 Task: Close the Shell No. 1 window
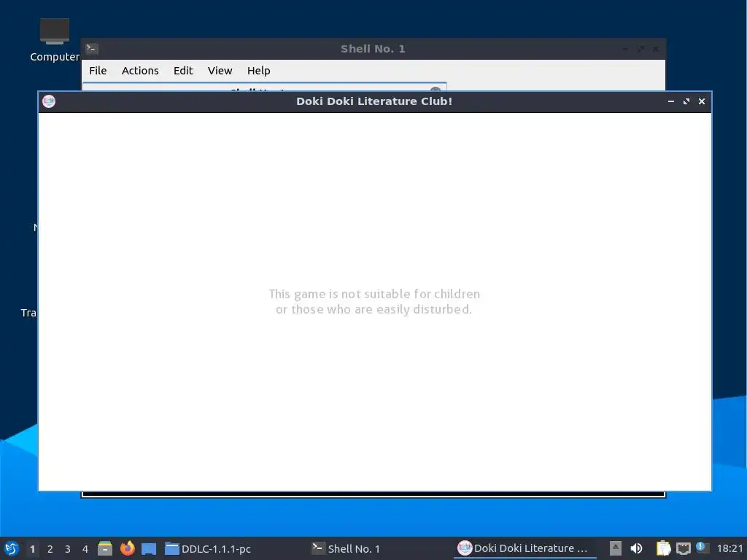[656, 49]
